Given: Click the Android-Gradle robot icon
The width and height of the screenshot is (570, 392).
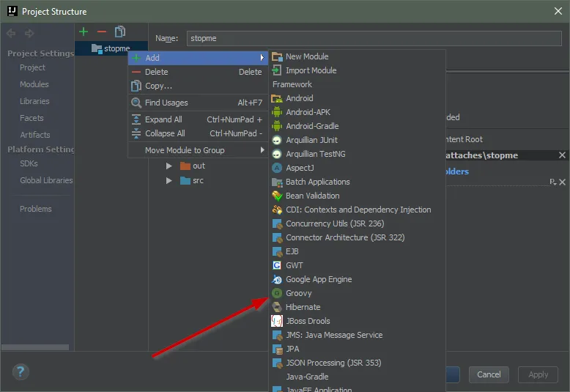Looking at the screenshot, I should pyautogui.click(x=277, y=126).
